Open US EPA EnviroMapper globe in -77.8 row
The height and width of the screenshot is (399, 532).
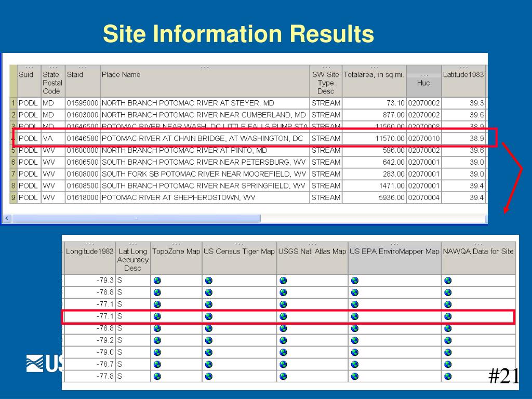(x=355, y=376)
